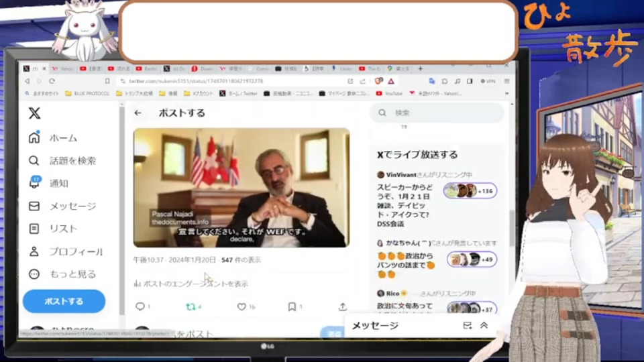Toggle the browser sidebar panel icon
Viewport: 644px width, 362px height.
(x=470, y=81)
